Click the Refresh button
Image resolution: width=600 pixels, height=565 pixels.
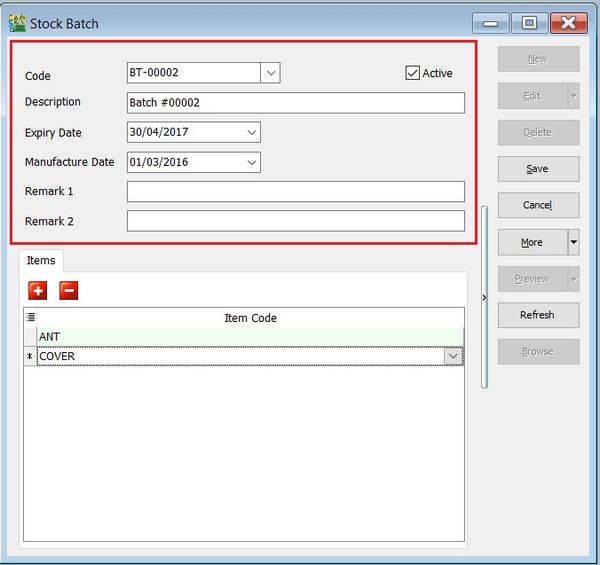pos(537,315)
